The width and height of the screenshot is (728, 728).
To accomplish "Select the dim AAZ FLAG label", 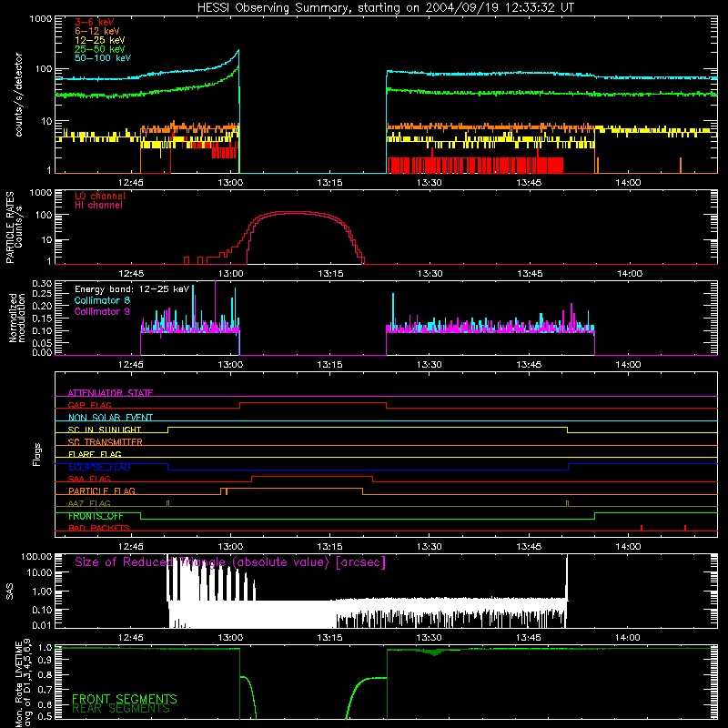I will 89,503.
